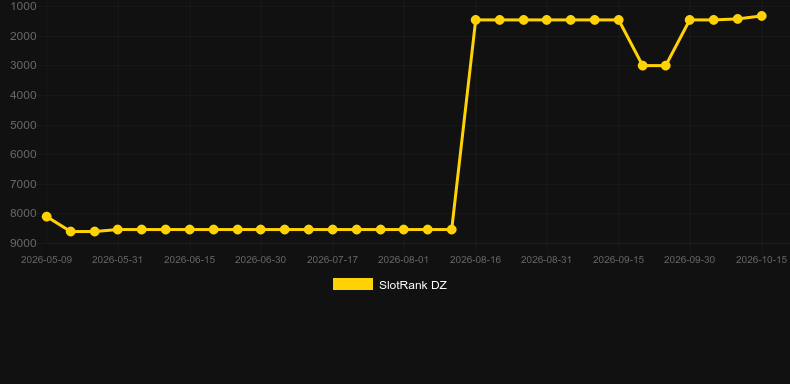Screen dimensions: 790x384
Task: Select the data point for 2026-08-31
Action: [x=547, y=20]
